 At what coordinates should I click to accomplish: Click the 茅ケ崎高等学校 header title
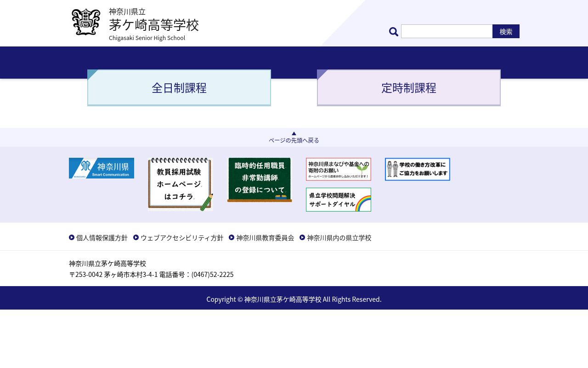tap(154, 24)
